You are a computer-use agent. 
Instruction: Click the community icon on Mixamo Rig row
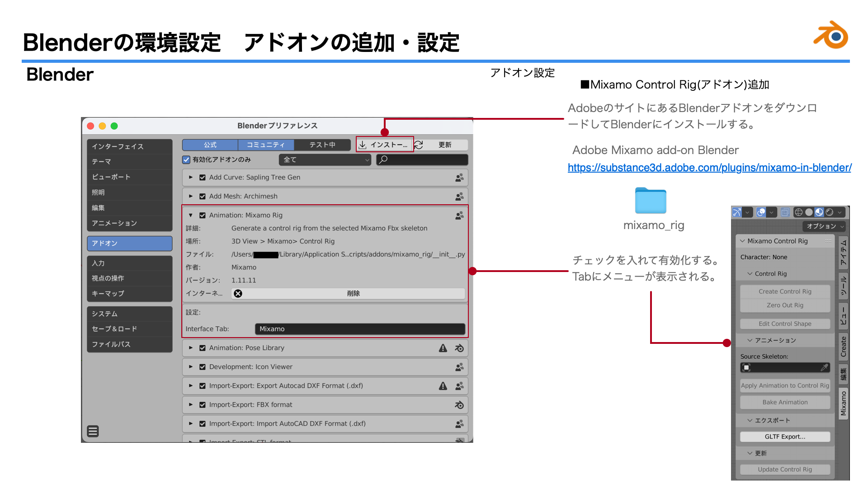[x=459, y=216]
